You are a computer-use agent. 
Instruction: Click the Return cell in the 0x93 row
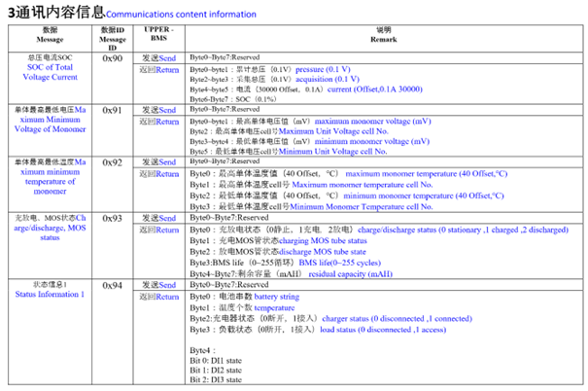tap(156, 230)
